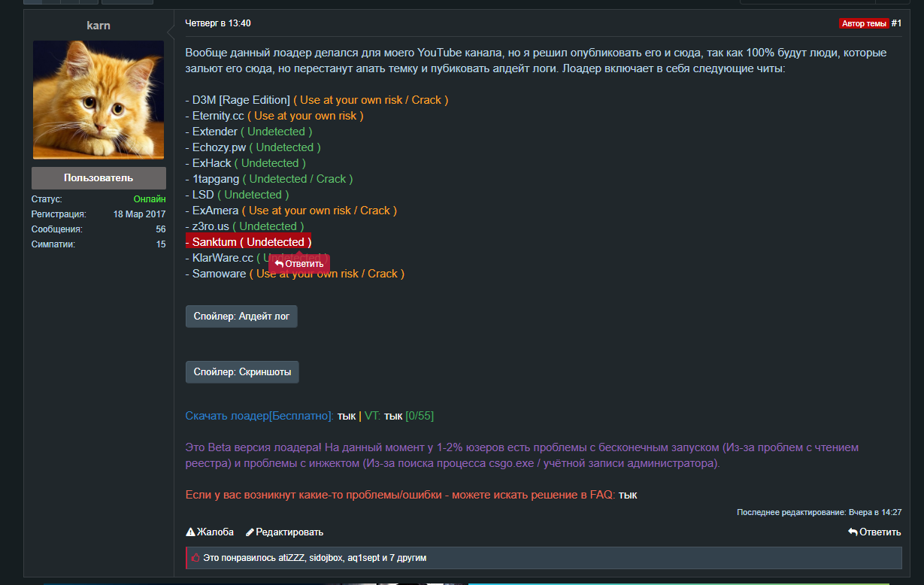Click highlighted Sanktum ( Undetected ) line
Viewport: 924px width, 585px height.
point(248,242)
